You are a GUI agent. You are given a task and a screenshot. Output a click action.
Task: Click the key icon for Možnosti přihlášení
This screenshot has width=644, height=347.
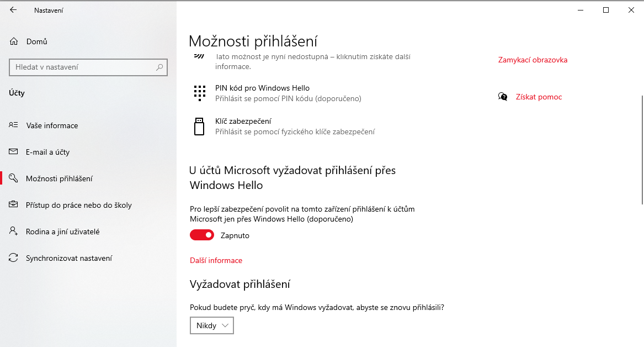point(14,178)
